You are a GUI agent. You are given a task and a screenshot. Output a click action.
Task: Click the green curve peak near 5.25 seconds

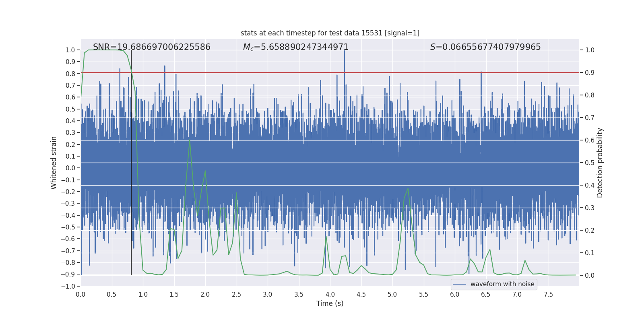pyautogui.click(x=408, y=188)
